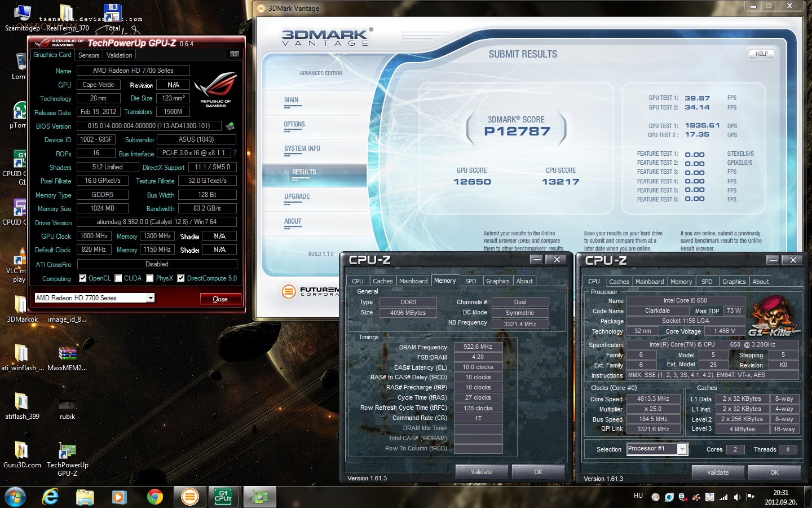This screenshot has height=508, width=812.
Task: Go to UPGRADE in 3DMark Vantage sidebar
Action: [x=297, y=196]
